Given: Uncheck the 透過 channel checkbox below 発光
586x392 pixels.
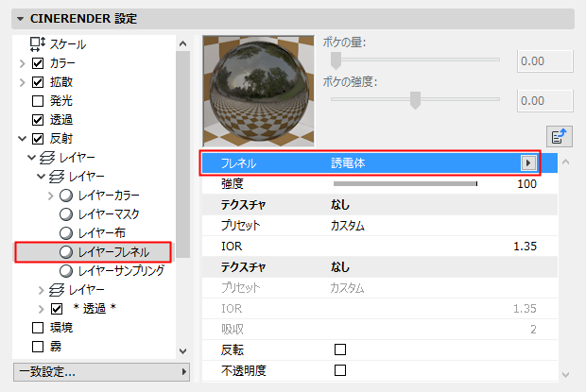Looking at the screenshot, I should point(38,120).
